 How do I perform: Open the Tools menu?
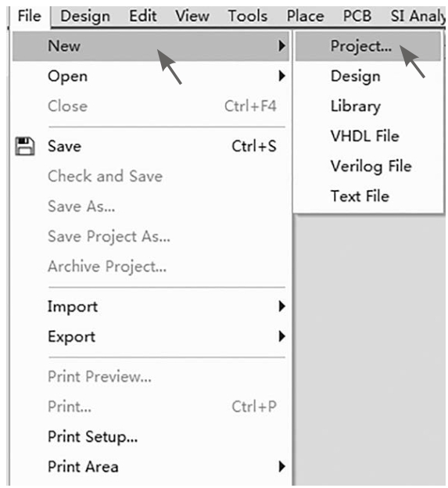click(x=248, y=16)
